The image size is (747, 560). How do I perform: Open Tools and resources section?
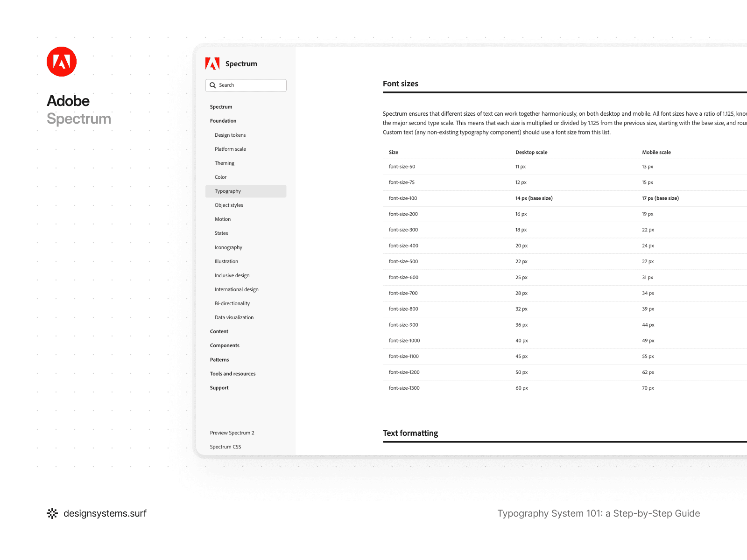pos(233,374)
